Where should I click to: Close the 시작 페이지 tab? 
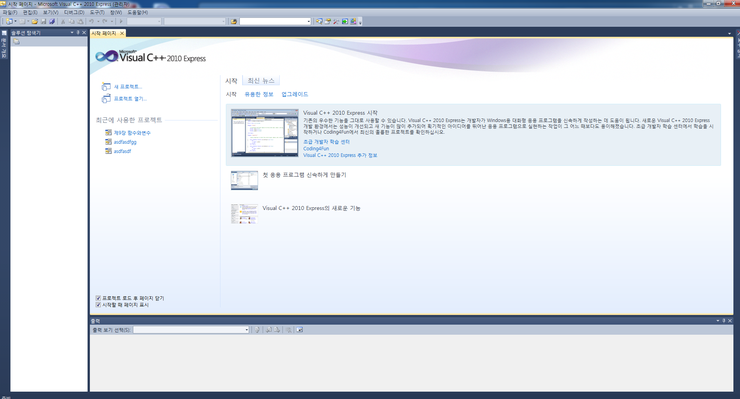click(122, 33)
